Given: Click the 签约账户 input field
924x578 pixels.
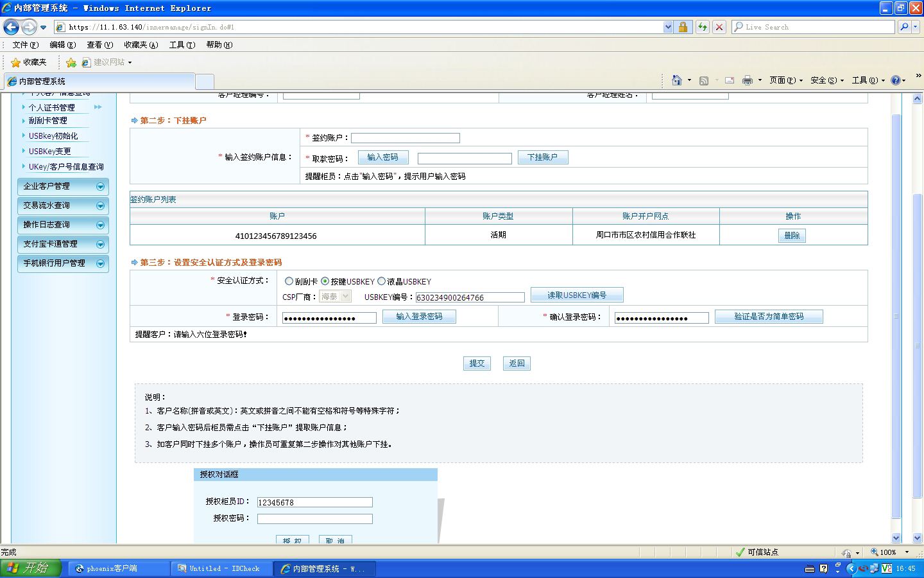Looking at the screenshot, I should 406,138.
